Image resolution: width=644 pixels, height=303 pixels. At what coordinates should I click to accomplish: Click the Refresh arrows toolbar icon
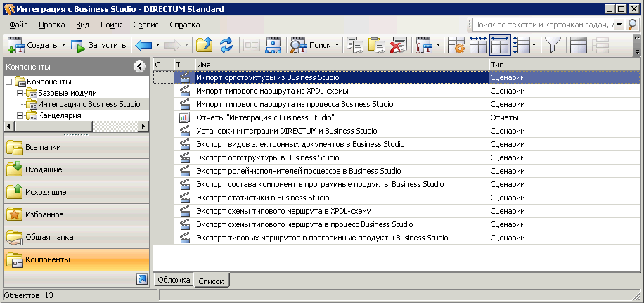point(226,46)
